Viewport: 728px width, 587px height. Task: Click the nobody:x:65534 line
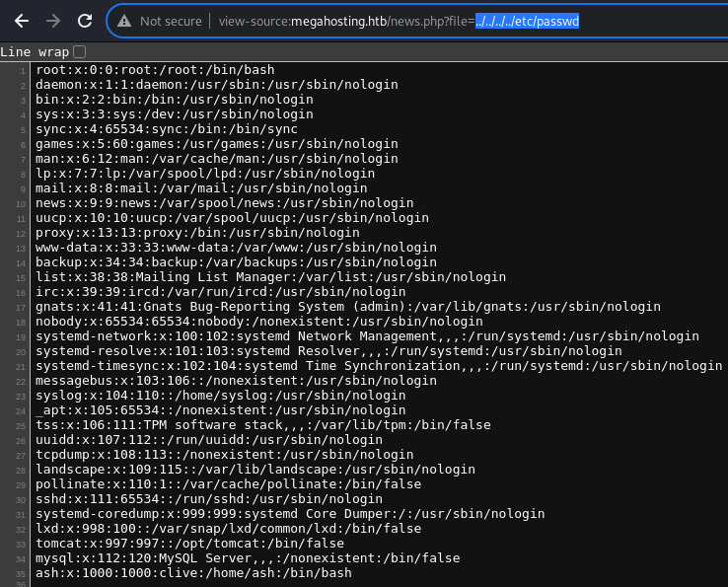pyautogui.click(x=259, y=322)
